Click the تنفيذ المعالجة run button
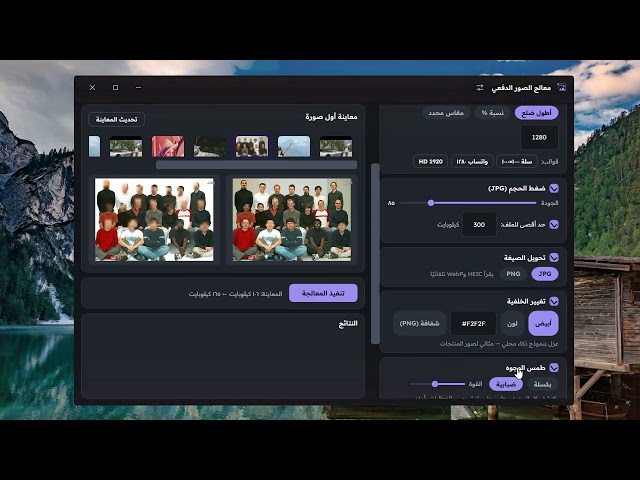Screen dimensions: 640x480 323,293
